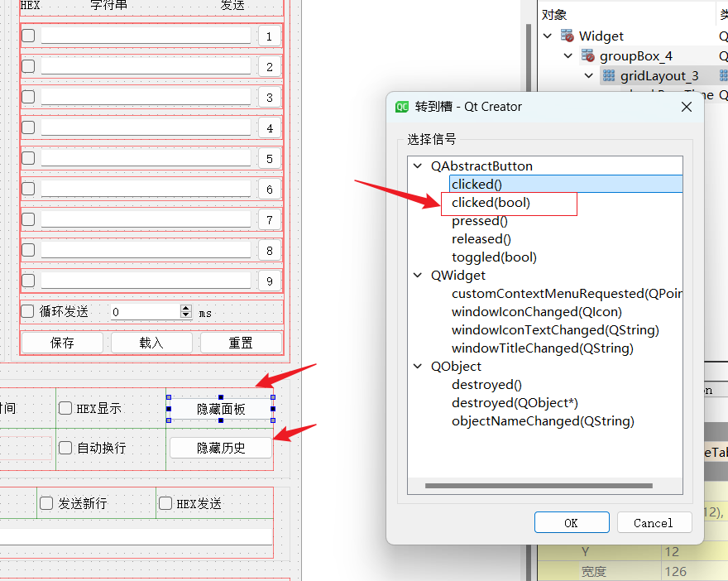Enable the HEX checkbox for row 9
728x581 pixels.
(x=28, y=281)
